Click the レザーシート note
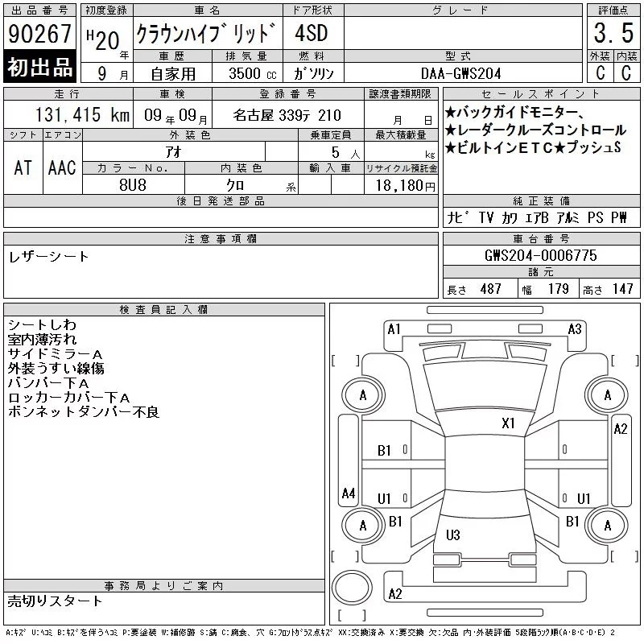644x644 pixels. (48, 256)
